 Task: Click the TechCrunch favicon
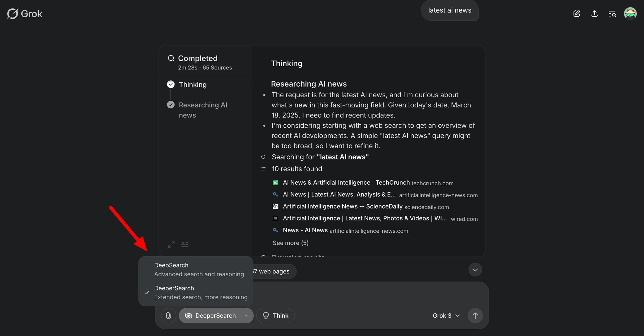coord(275,182)
